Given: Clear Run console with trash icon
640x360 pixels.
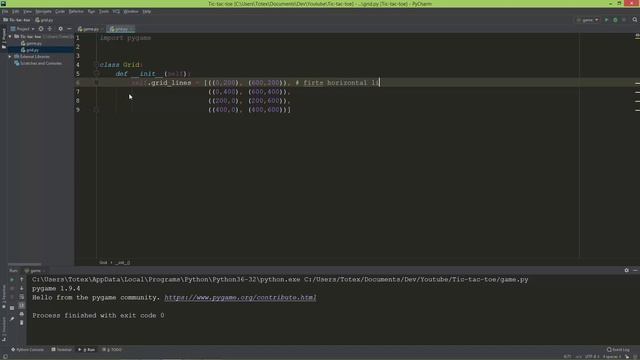Looking at the screenshot, I should (x=22, y=322).
